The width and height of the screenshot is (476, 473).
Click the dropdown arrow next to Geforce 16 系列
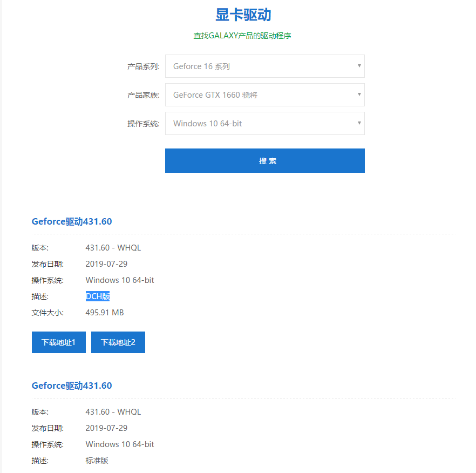(x=359, y=65)
